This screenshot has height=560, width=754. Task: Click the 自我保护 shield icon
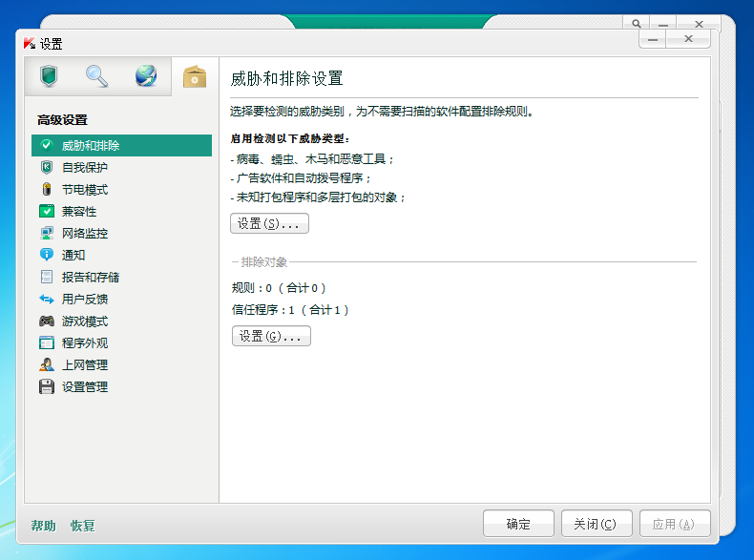[x=47, y=167]
